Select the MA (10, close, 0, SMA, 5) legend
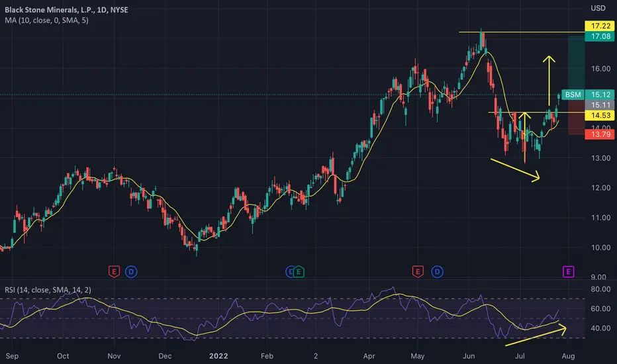This screenshot has width=617, height=364. coord(46,20)
